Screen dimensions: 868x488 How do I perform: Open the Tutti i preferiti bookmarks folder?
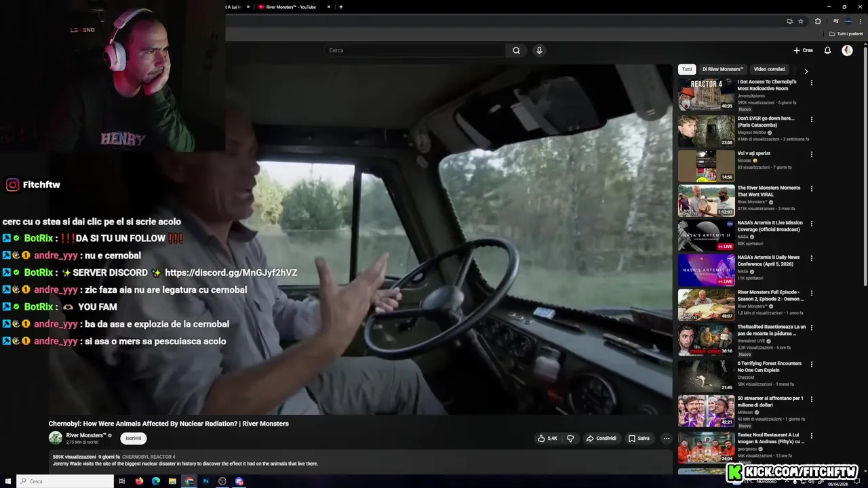point(846,34)
